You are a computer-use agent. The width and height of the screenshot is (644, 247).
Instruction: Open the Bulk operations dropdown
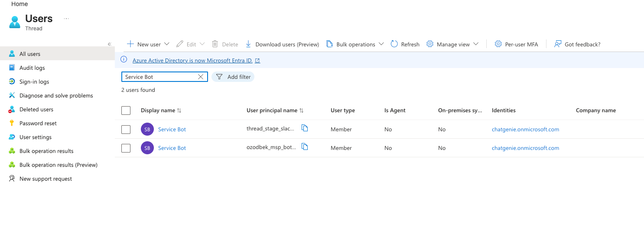click(381, 44)
